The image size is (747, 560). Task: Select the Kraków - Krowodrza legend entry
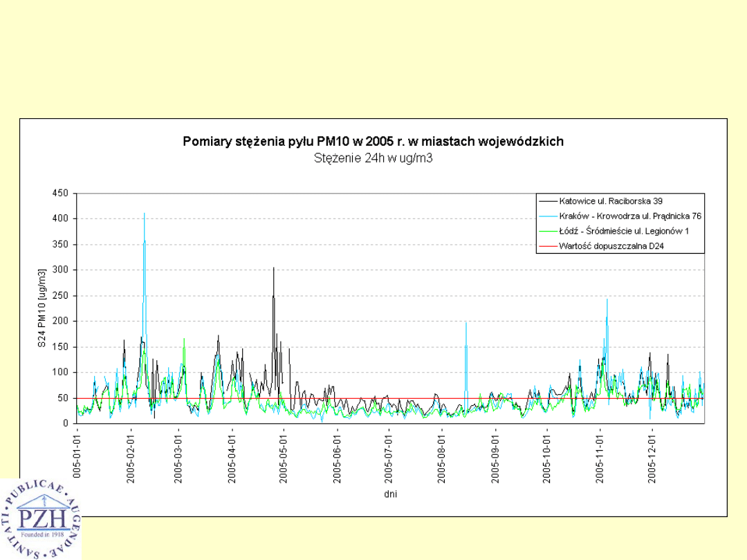point(629,216)
